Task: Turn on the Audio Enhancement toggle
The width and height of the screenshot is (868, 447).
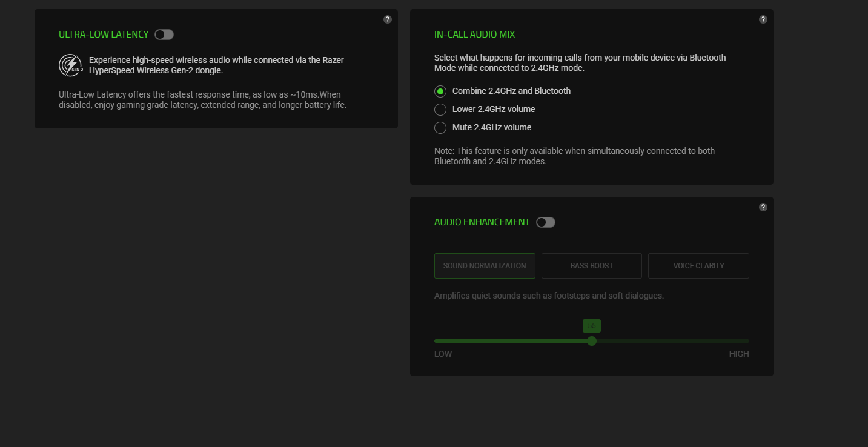Action: (x=546, y=222)
